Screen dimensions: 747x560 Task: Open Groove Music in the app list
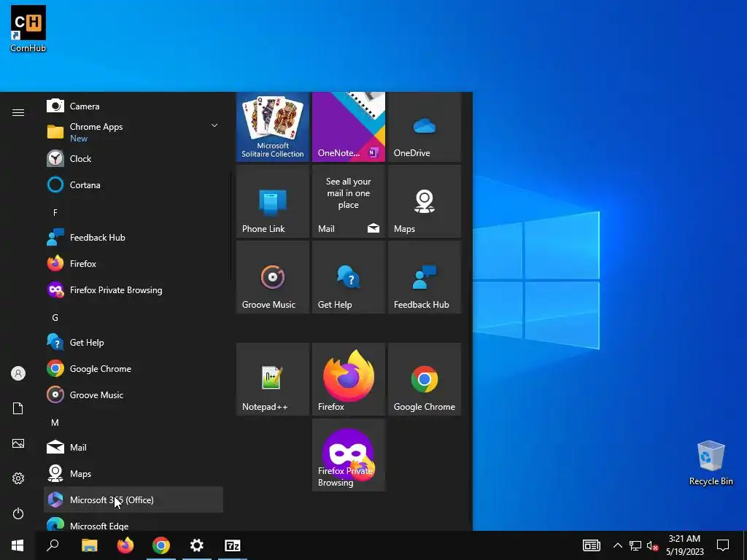coord(133,394)
